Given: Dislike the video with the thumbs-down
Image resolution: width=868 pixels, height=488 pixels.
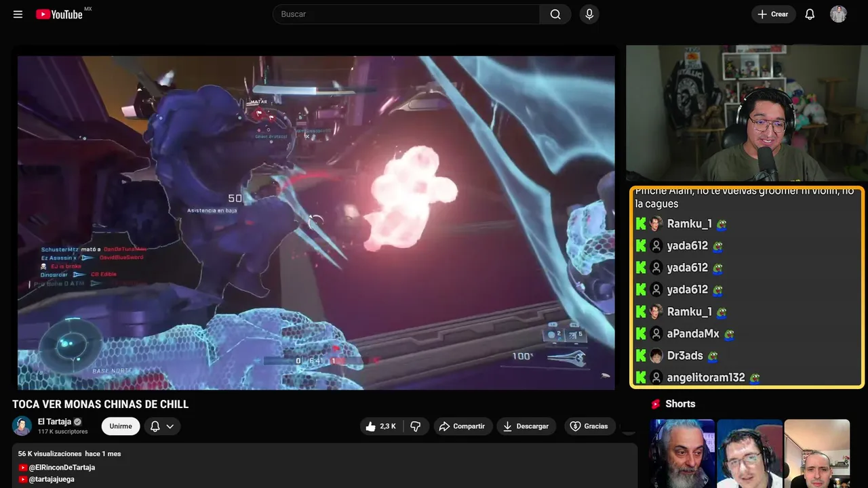Looking at the screenshot, I should point(416,426).
